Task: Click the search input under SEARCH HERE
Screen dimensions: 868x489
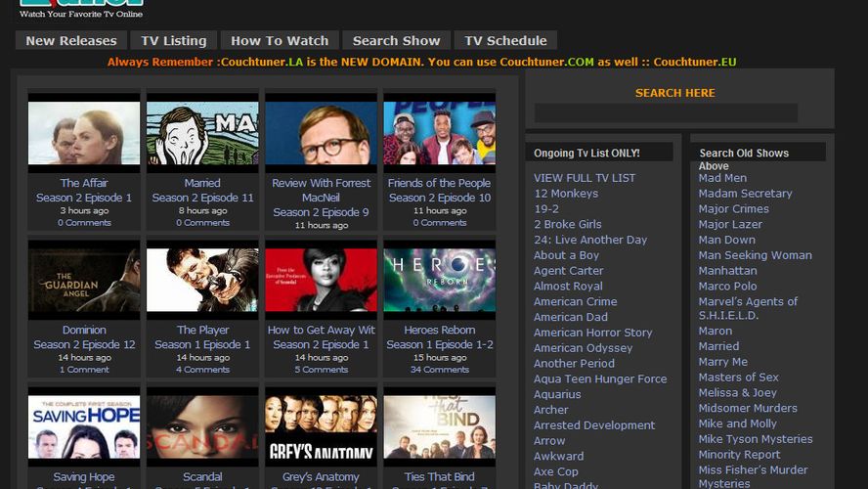Action: click(x=666, y=113)
